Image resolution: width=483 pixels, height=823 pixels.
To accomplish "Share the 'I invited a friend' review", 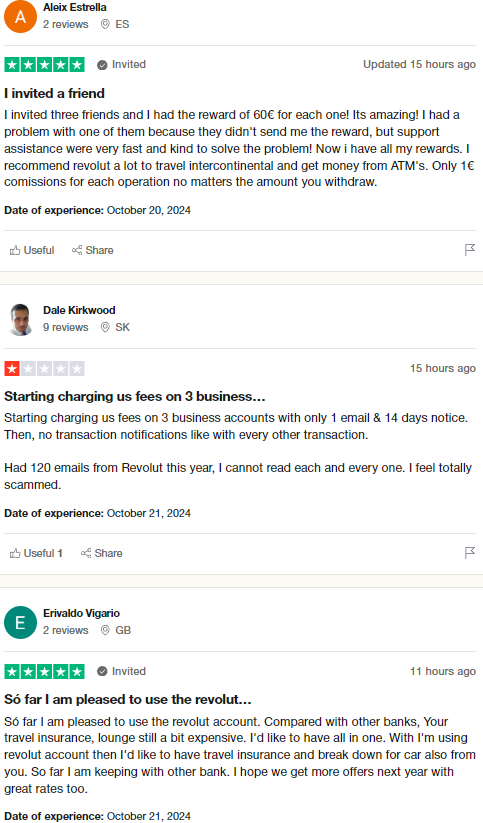I will [x=92, y=250].
